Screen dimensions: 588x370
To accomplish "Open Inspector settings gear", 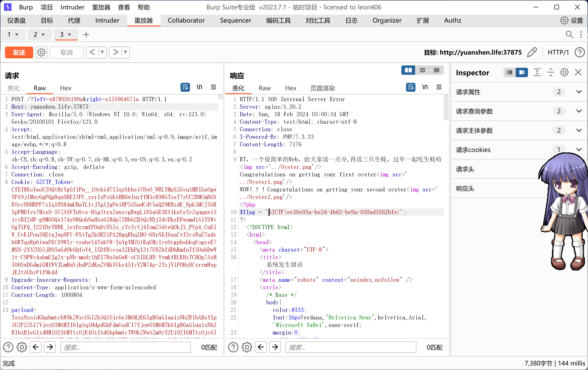I will (564, 72).
